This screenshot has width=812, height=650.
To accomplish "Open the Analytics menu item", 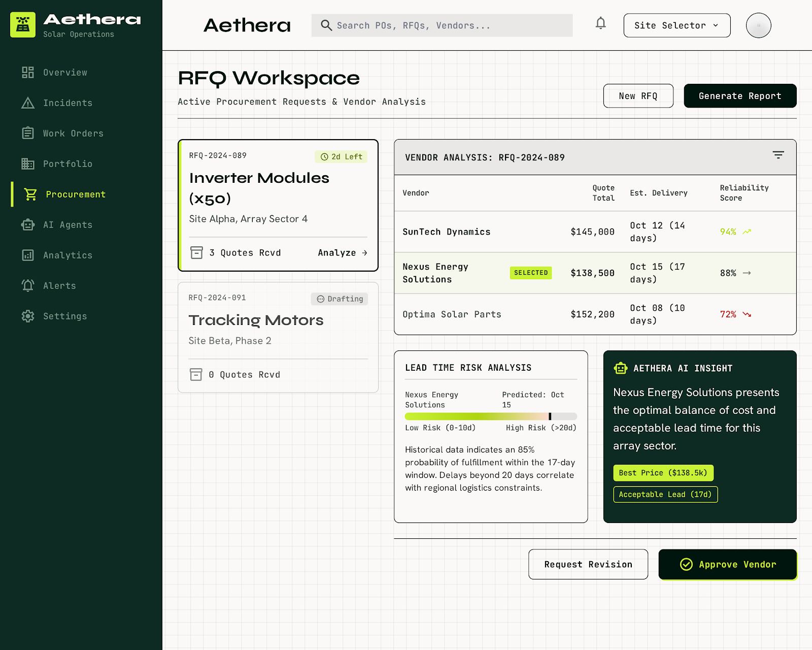I will (x=81, y=255).
